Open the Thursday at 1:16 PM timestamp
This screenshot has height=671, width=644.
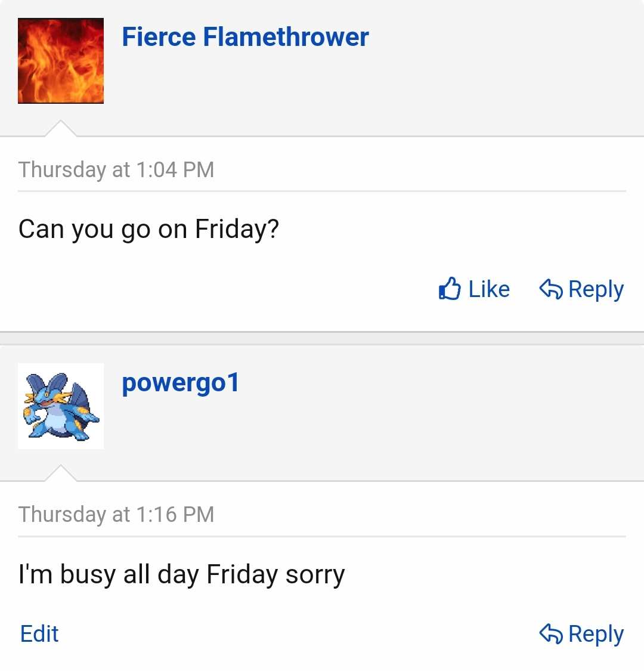click(116, 514)
